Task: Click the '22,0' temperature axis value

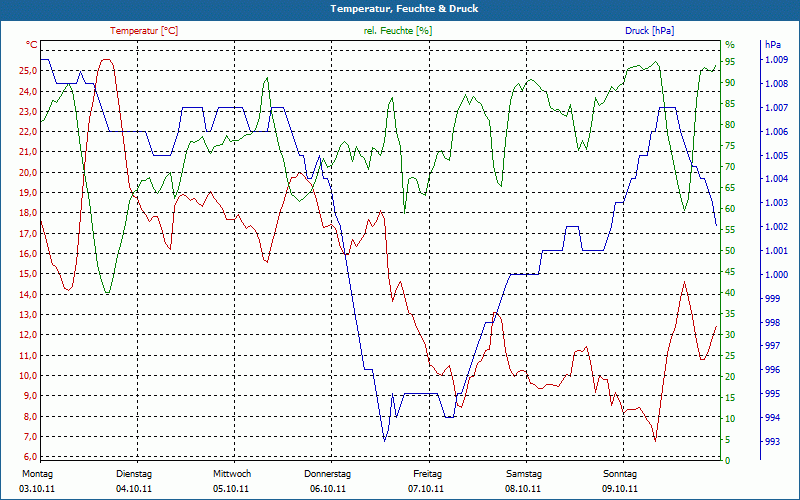Action: coord(28,132)
